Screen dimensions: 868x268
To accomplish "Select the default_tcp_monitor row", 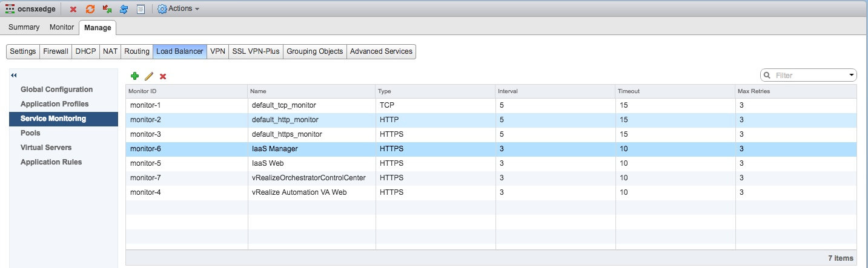I will coord(491,105).
